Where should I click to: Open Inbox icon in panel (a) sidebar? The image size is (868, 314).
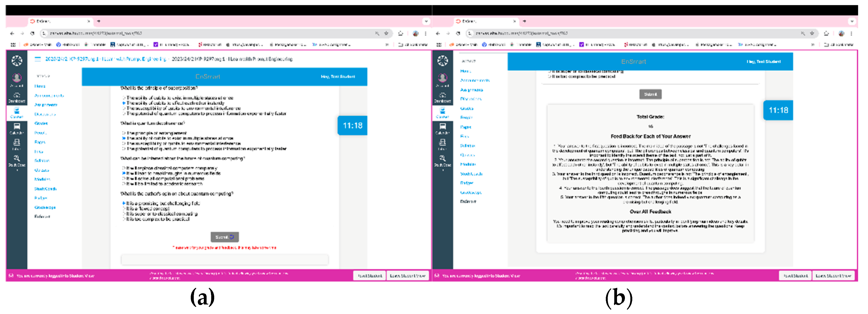pos(17,143)
